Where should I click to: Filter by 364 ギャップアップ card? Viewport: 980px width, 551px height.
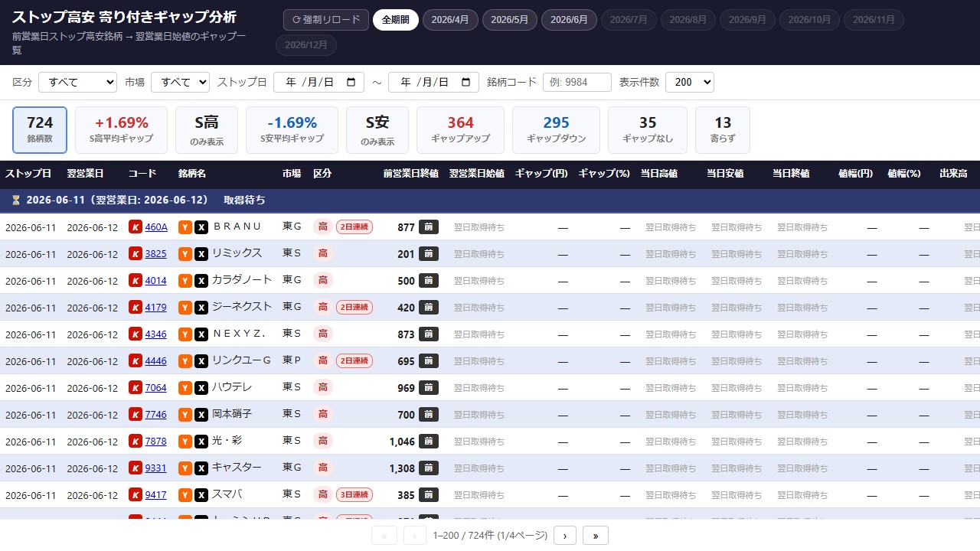[460, 130]
